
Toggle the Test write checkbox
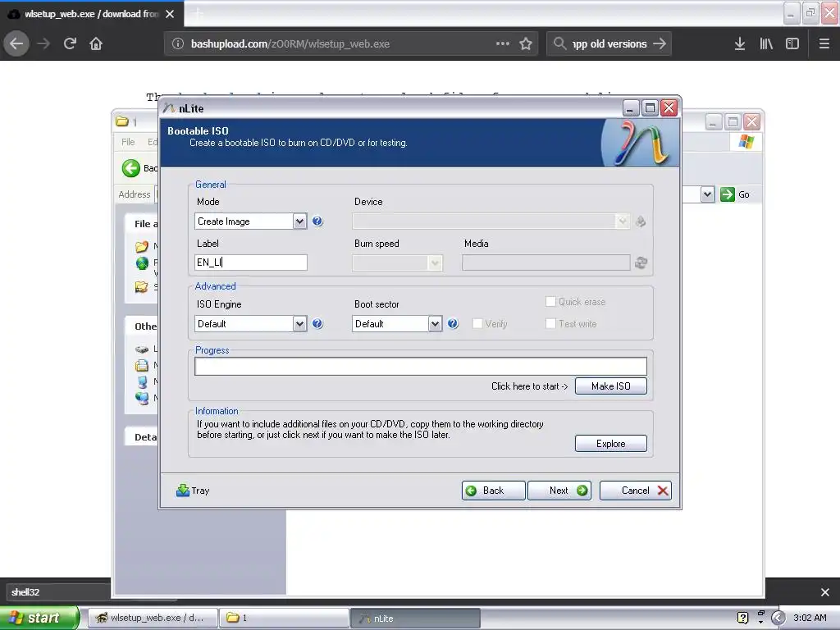[550, 323]
